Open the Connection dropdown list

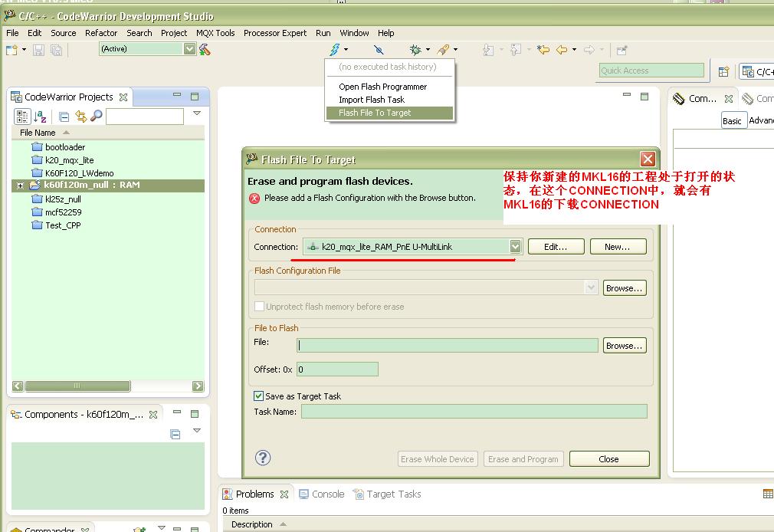click(x=515, y=247)
